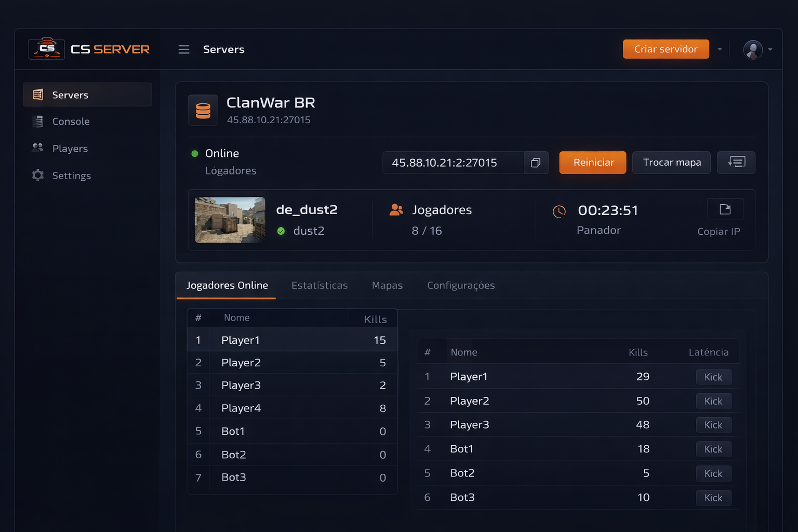Click the icon button right of Trocar mapa
This screenshot has height=532, width=798.
[x=736, y=163]
